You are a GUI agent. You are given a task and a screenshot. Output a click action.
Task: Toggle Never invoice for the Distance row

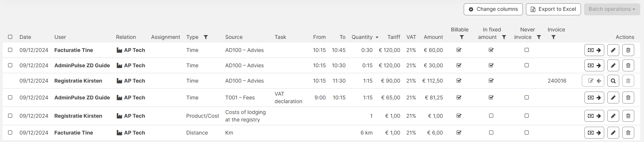(527, 133)
